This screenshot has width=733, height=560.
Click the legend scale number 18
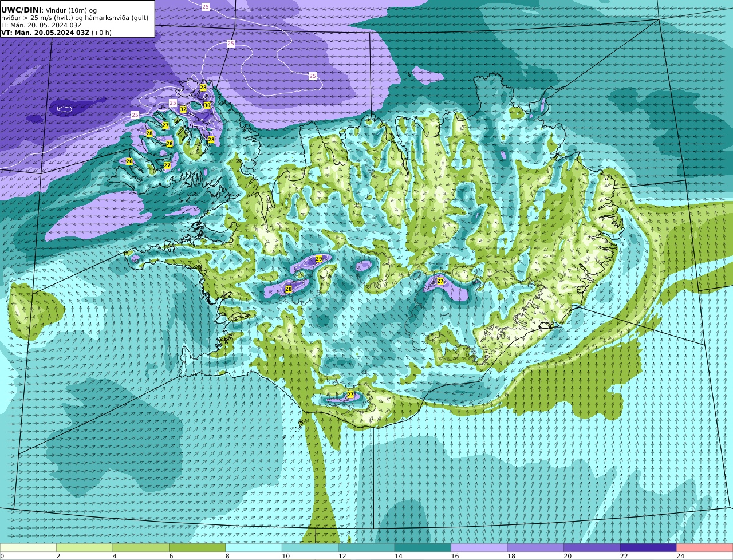[x=511, y=556]
